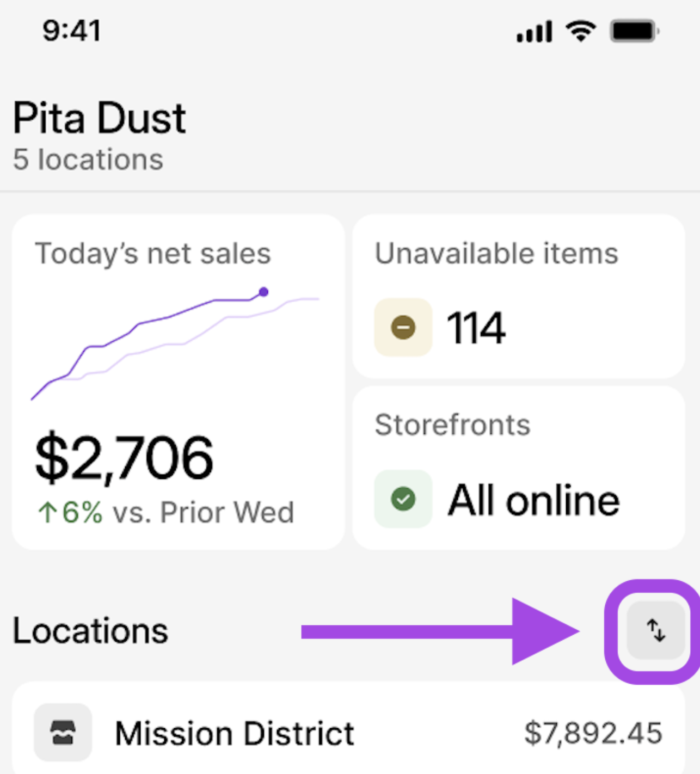The height and width of the screenshot is (774, 700).
Task: Tap the chart's current data point dot
Action: click(263, 292)
